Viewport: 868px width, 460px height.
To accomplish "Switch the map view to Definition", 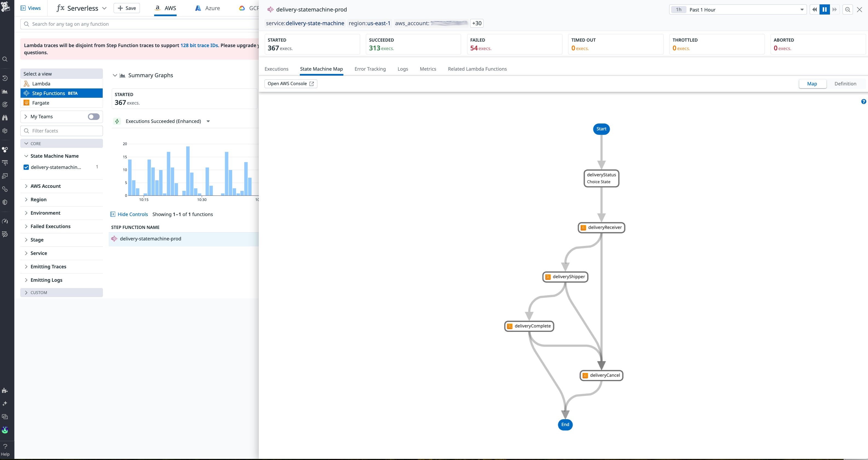I will click(x=845, y=84).
